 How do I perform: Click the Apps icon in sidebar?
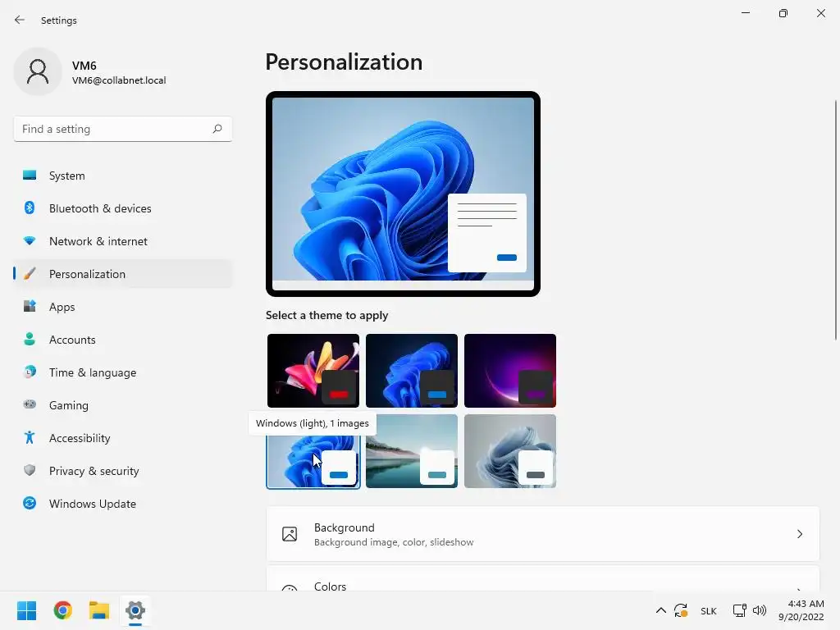[30, 307]
